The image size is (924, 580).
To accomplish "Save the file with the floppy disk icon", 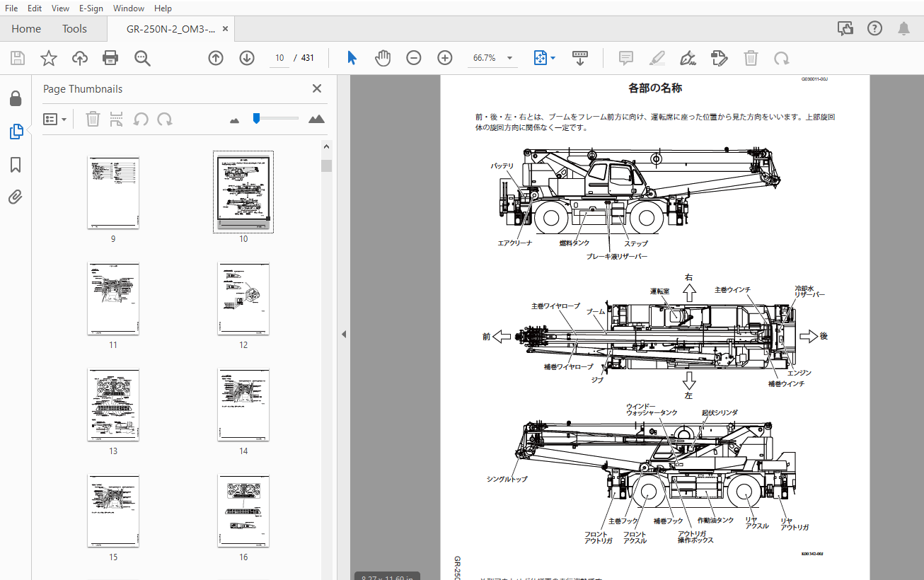I will click(x=17, y=58).
